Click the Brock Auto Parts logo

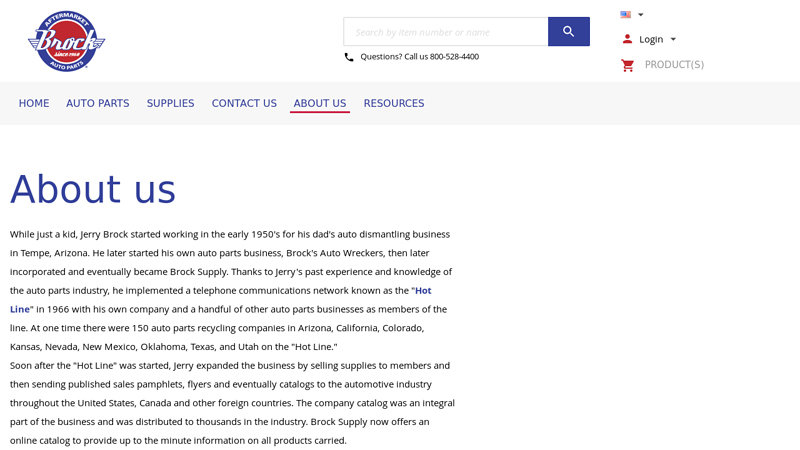66,41
